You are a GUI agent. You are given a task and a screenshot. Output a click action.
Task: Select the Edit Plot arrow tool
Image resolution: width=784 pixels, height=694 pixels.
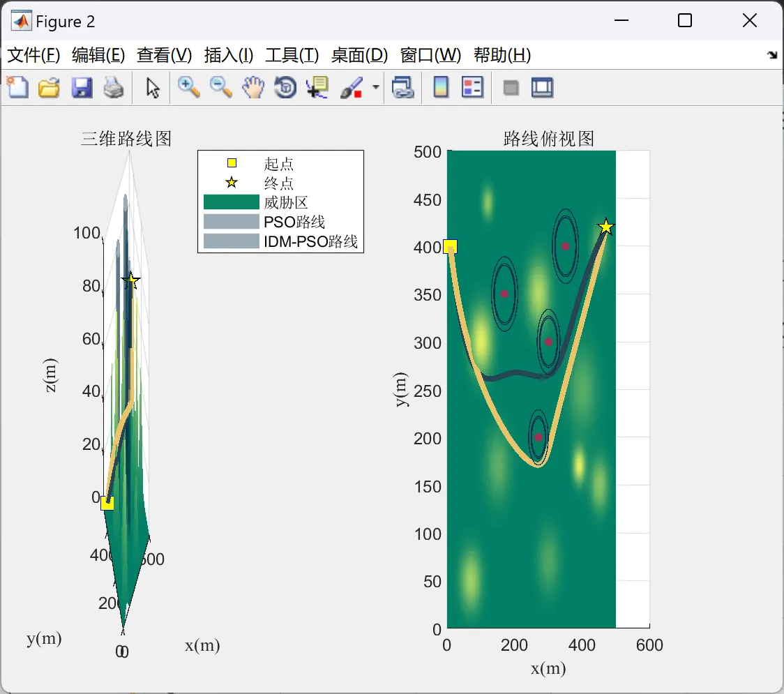[x=153, y=87]
